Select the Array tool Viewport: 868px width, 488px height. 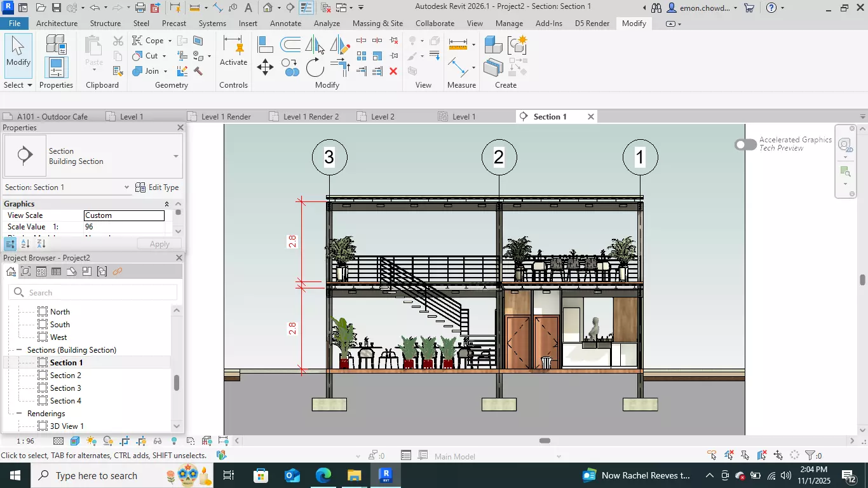point(361,56)
